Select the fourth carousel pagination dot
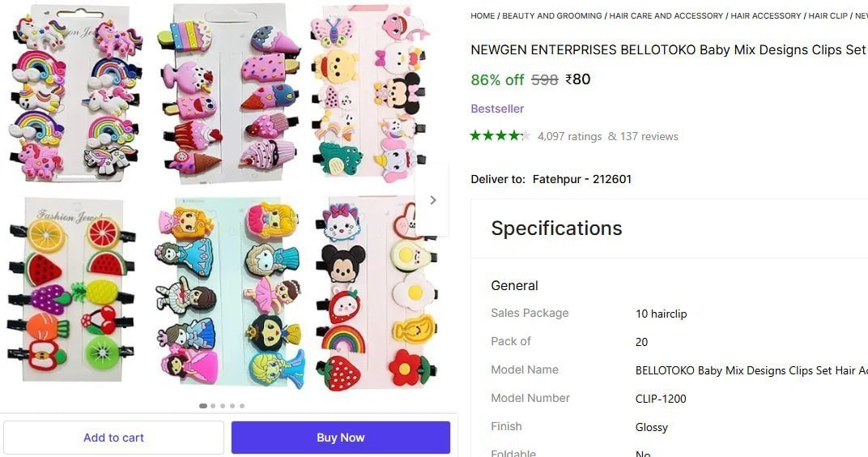 tap(232, 406)
